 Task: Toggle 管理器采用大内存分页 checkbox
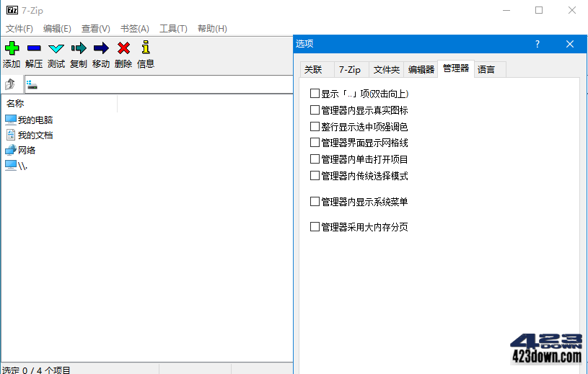pos(315,226)
